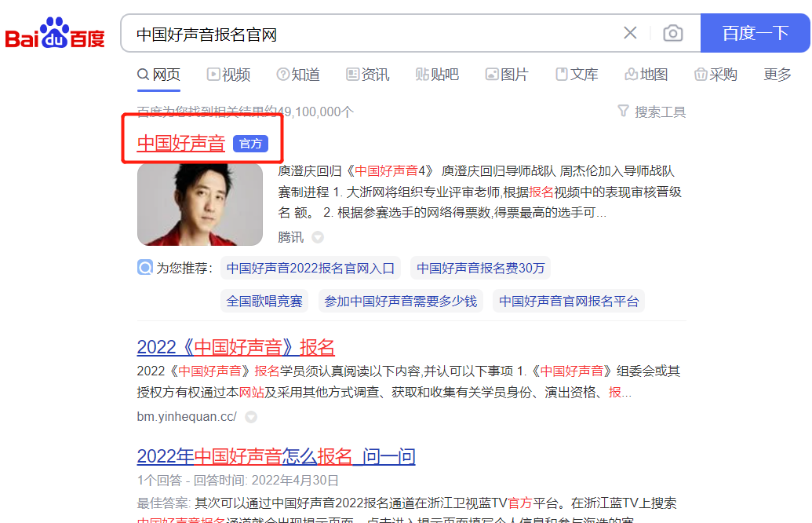Open the 搜索工具 filter

tap(651, 112)
